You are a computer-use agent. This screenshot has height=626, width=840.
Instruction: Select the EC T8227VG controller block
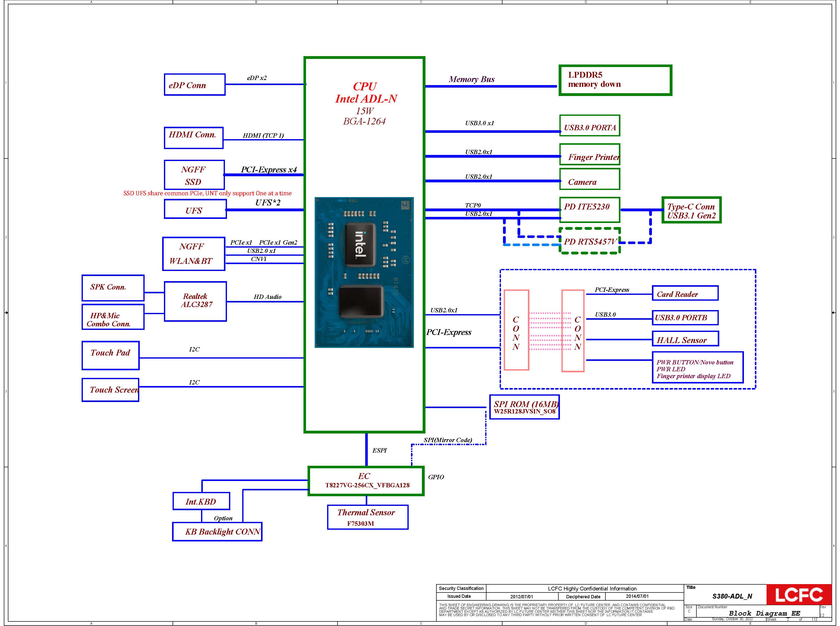coord(365,481)
